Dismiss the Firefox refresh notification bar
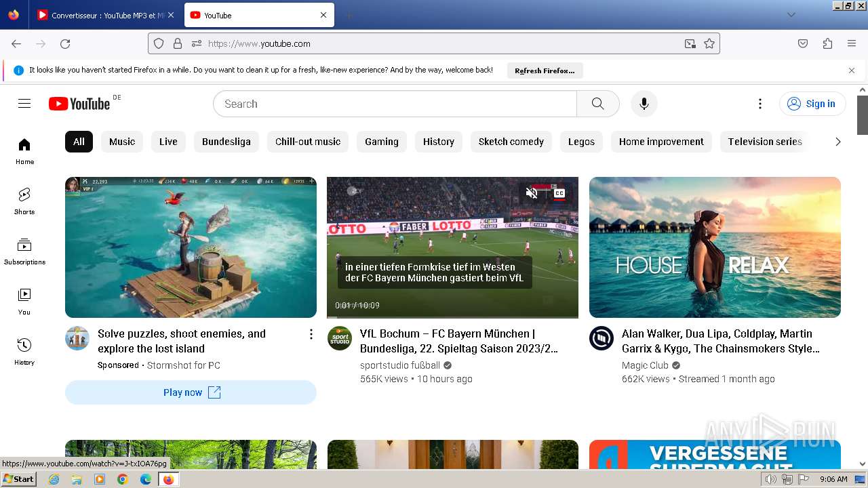Viewport: 868px width, 488px height. [x=852, y=70]
